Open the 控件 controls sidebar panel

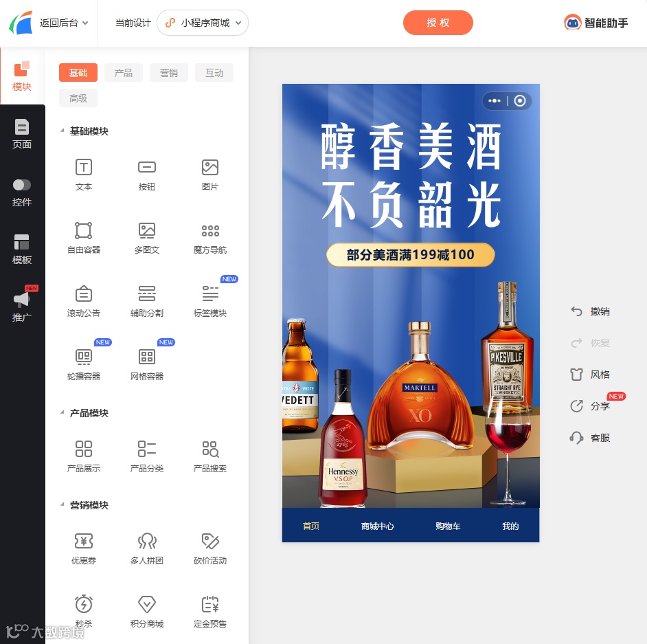[x=22, y=192]
